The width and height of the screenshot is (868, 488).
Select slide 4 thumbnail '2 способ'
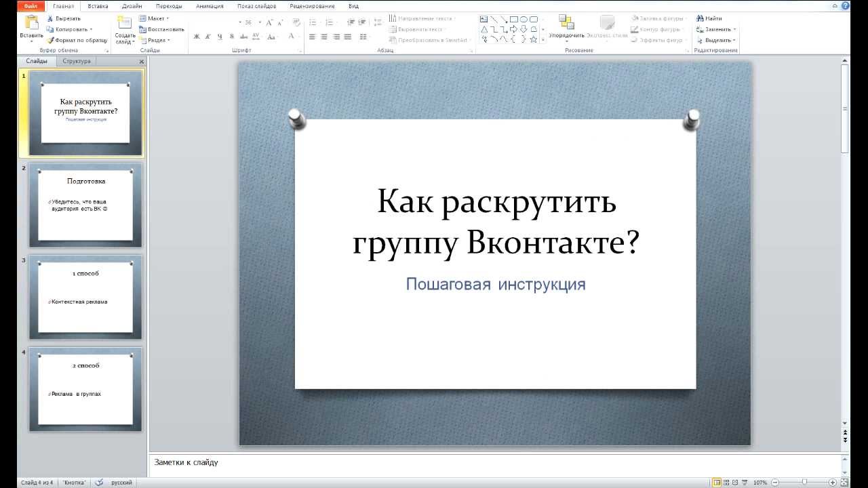85,390
